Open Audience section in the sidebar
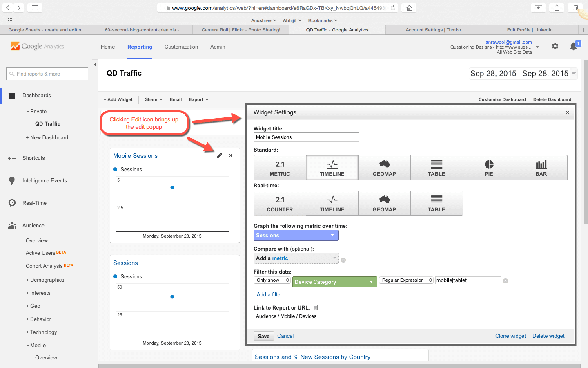Image resolution: width=588 pixels, height=368 pixels. pos(33,226)
